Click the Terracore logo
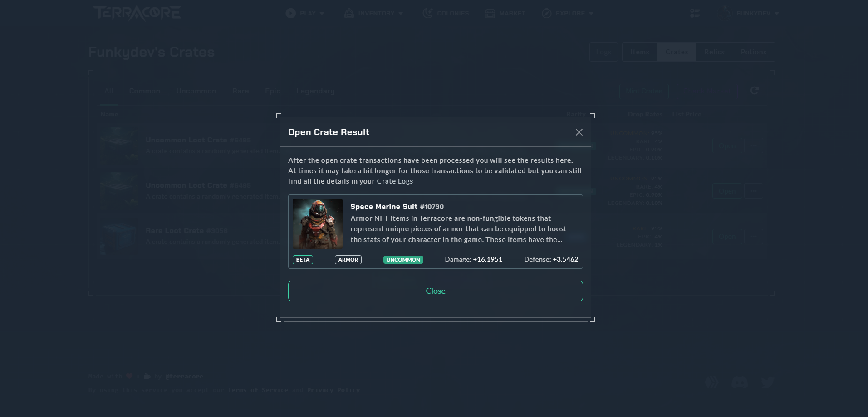The width and height of the screenshot is (868, 417). 137,13
